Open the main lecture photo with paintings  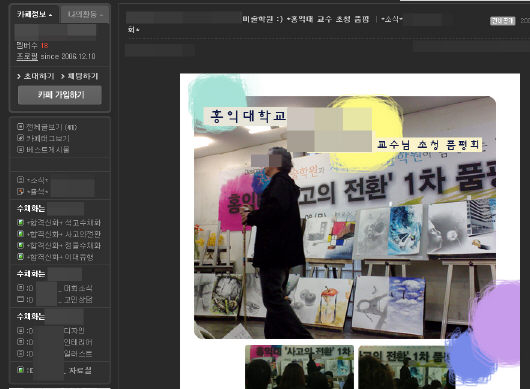point(345,217)
